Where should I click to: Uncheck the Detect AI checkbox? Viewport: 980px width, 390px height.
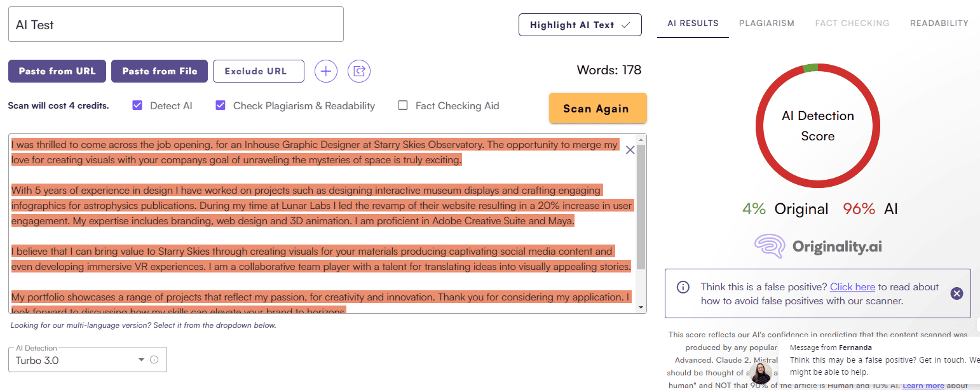tap(137, 105)
